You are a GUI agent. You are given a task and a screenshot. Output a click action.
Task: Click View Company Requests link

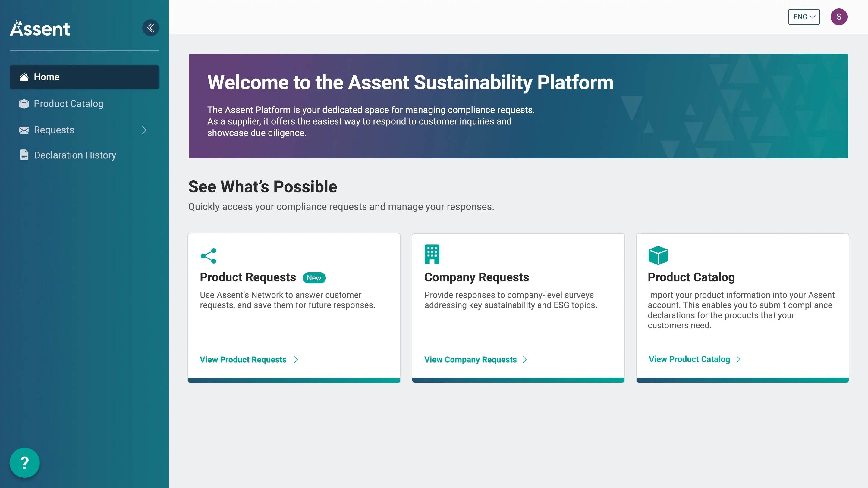coord(470,360)
